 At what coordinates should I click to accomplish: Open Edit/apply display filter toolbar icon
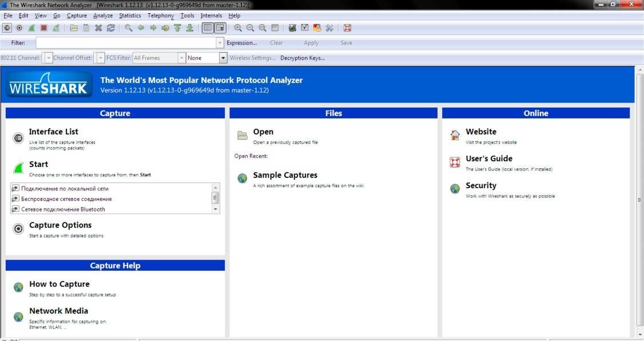click(x=305, y=28)
